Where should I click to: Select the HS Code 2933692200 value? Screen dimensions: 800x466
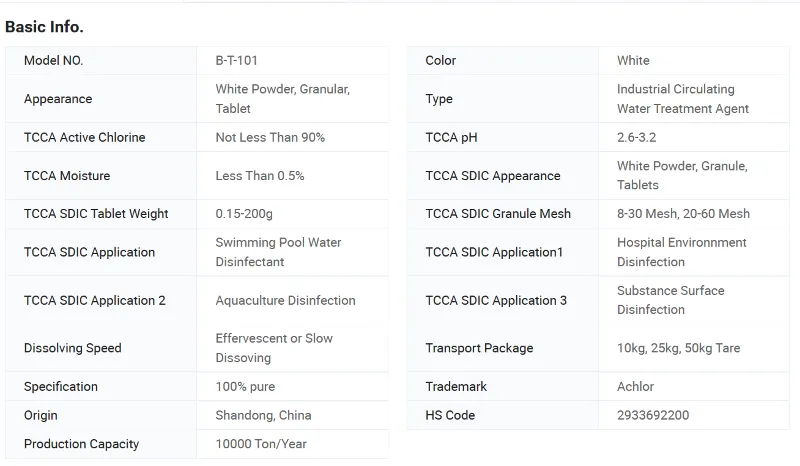(x=652, y=415)
